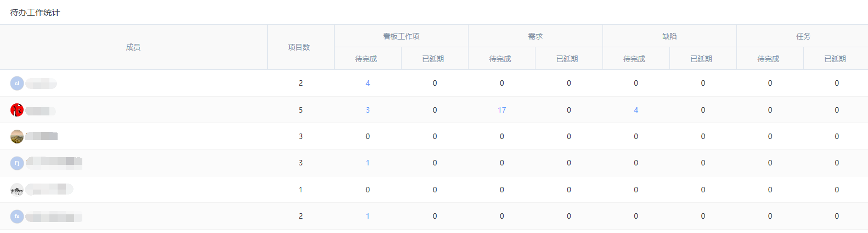This screenshot has height=233, width=868.
Task: Click the 待办工作统计 title
Action: [35, 13]
